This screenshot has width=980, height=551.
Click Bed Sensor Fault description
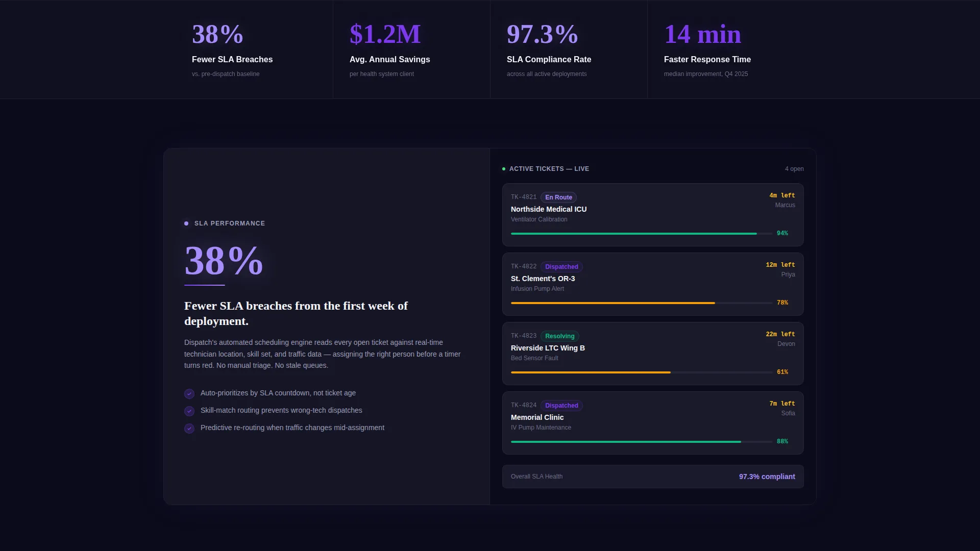pyautogui.click(x=534, y=358)
